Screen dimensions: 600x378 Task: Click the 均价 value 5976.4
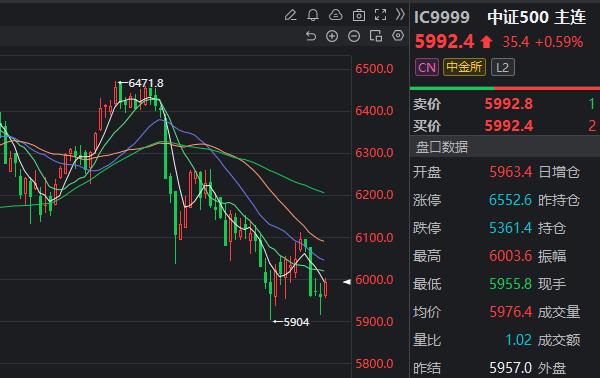[x=510, y=312]
